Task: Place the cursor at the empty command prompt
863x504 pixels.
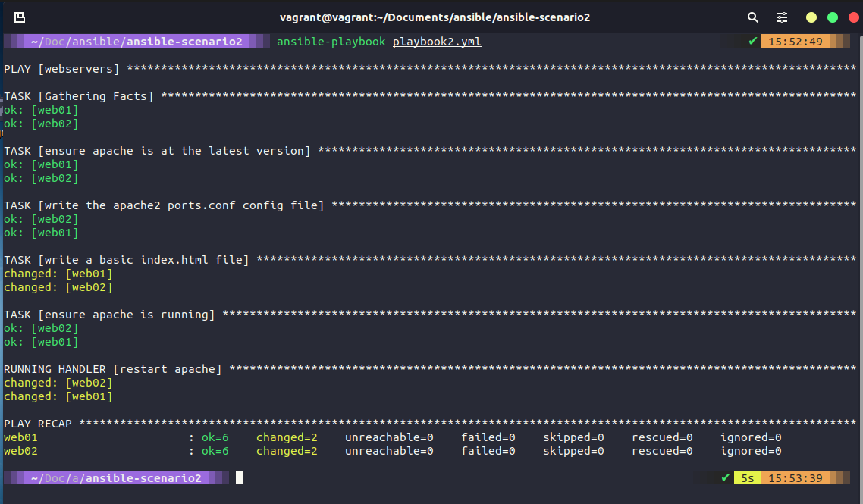Action: pos(238,477)
